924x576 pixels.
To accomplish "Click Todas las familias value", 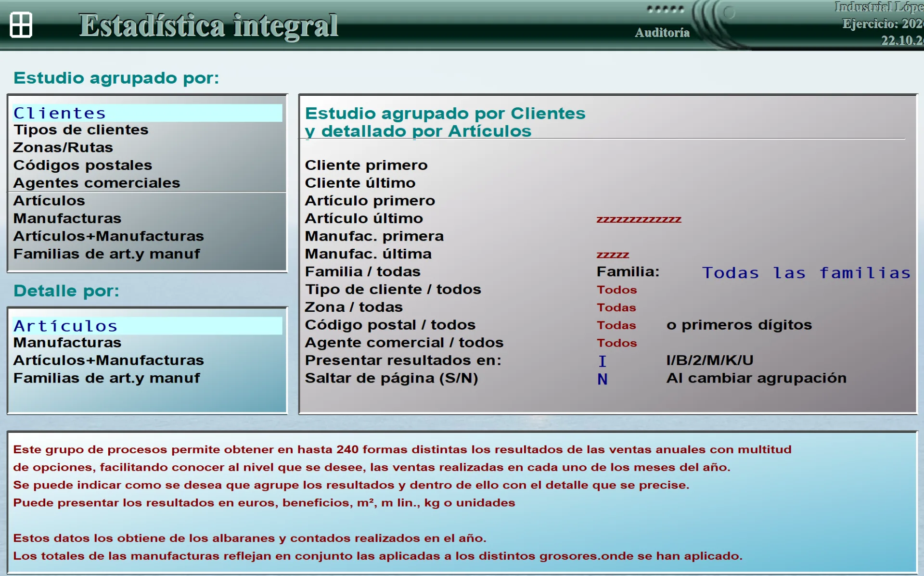I will pos(807,273).
